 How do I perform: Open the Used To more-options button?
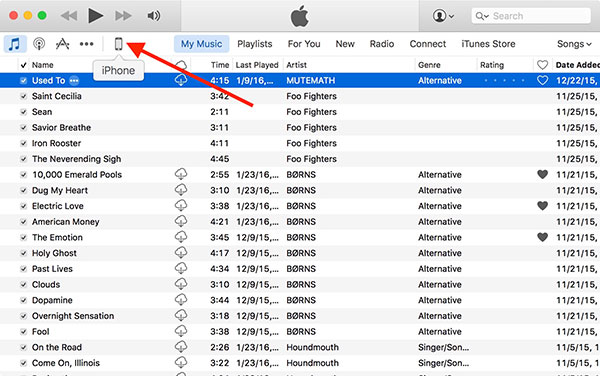74,81
